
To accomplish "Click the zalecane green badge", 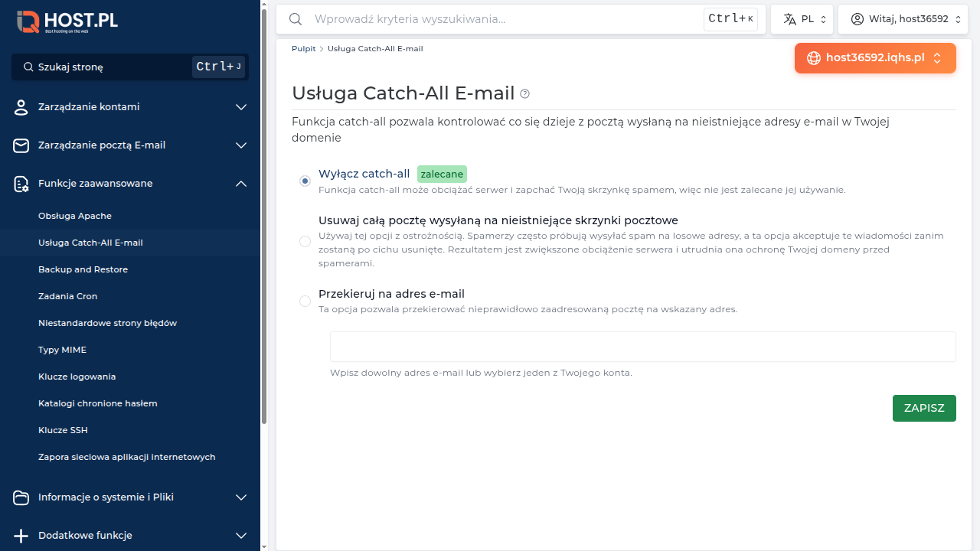I will pos(442,174).
